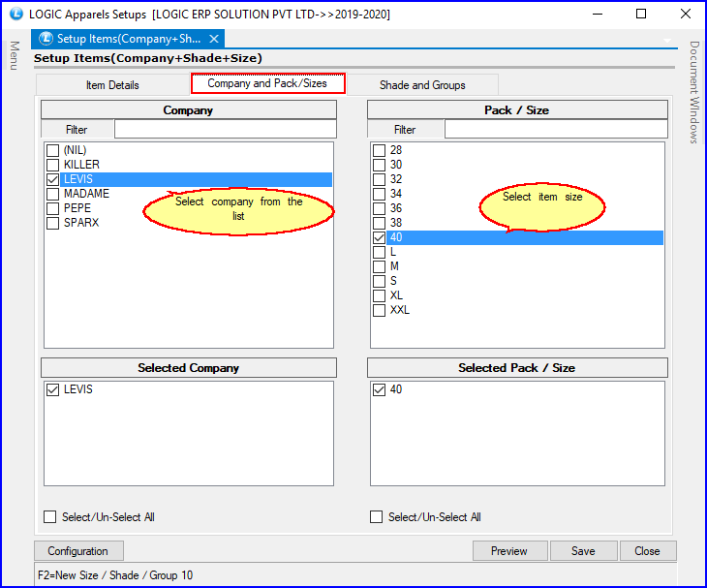Screen dimensions: 707x588
Task: Select the Company and Pack/Sizes tab
Action: [x=267, y=84]
